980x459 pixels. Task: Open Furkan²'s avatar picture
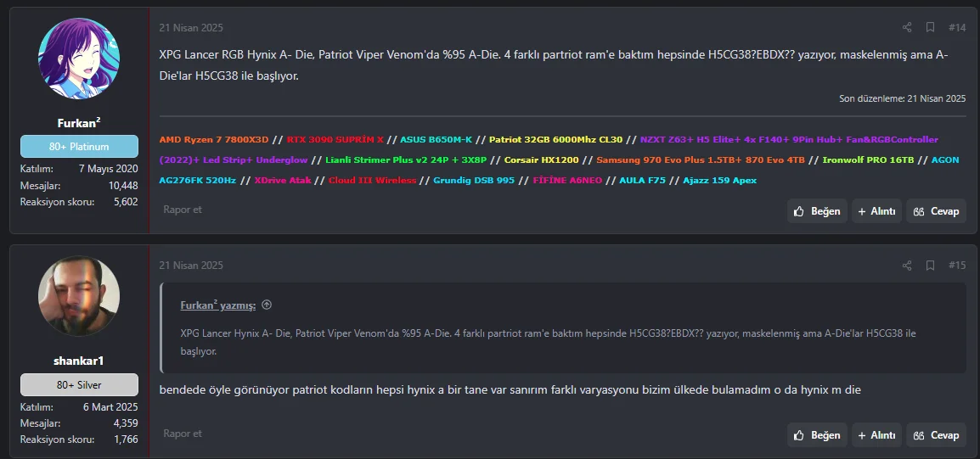(x=79, y=58)
